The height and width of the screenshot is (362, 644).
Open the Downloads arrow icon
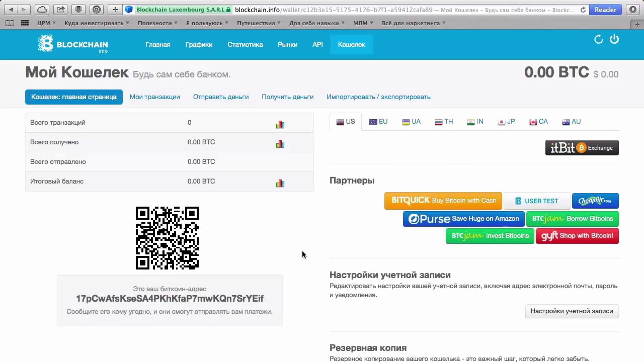click(78, 10)
